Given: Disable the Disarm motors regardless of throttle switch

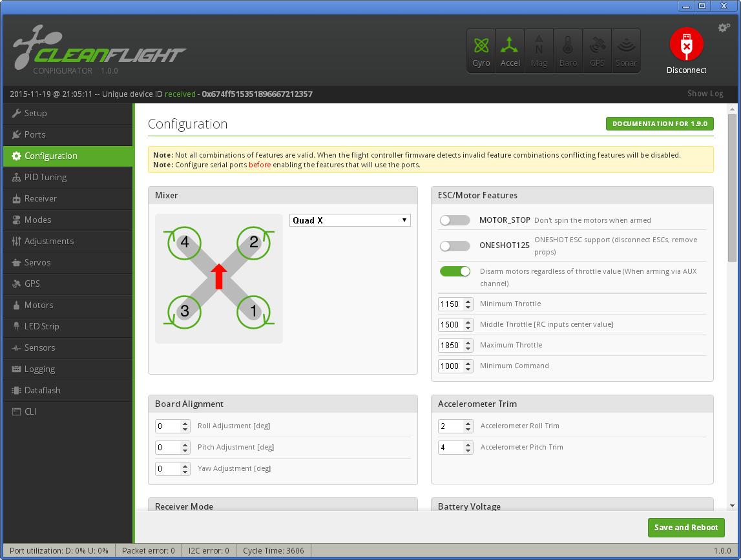Looking at the screenshot, I should click(455, 271).
